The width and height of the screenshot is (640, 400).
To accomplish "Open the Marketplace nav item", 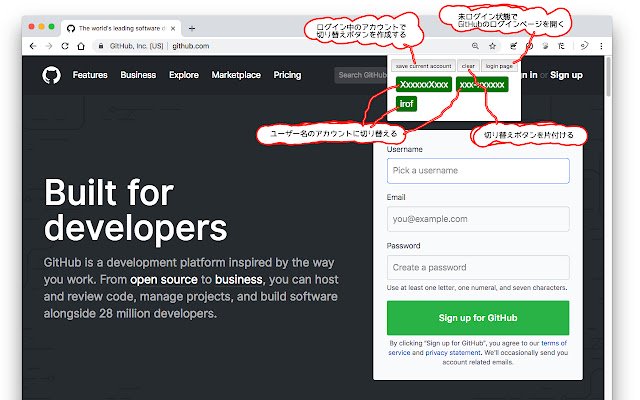I will click(236, 75).
